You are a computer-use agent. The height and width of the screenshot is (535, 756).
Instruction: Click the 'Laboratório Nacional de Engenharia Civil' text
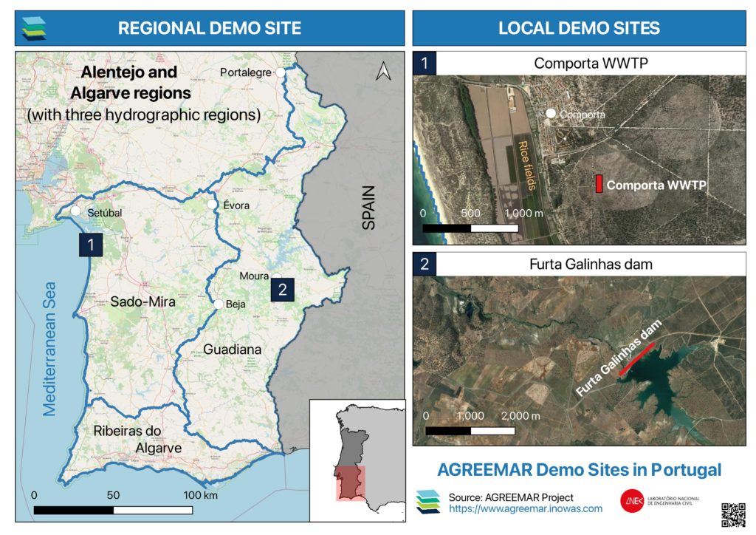[673, 501]
